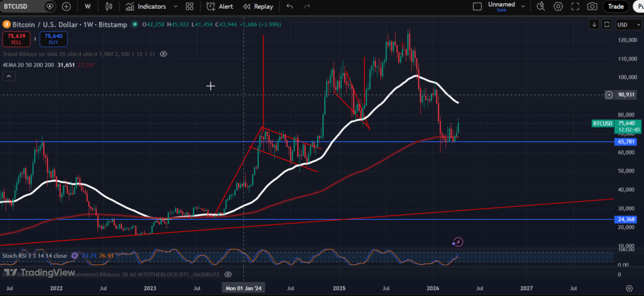This screenshot has height=296, width=644.
Task: Open quick search magnifier icon
Action: [540, 6]
